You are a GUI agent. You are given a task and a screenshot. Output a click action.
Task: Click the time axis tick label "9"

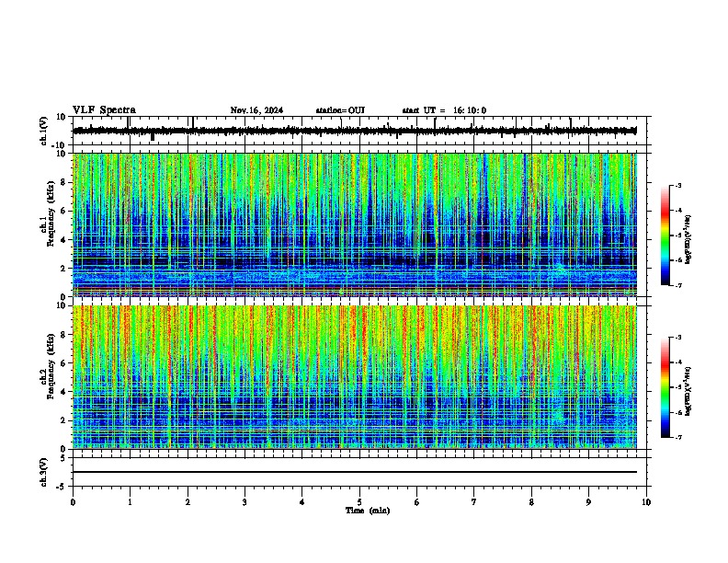(588, 502)
